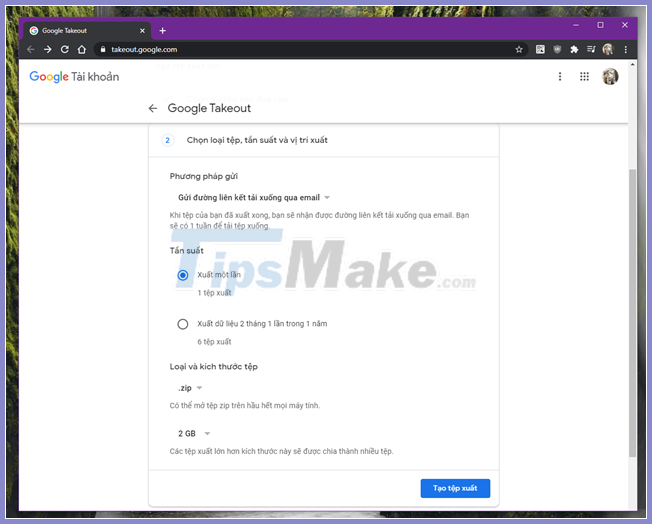
Task: Open the Google account avatar on page
Action: pyautogui.click(x=610, y=77)
